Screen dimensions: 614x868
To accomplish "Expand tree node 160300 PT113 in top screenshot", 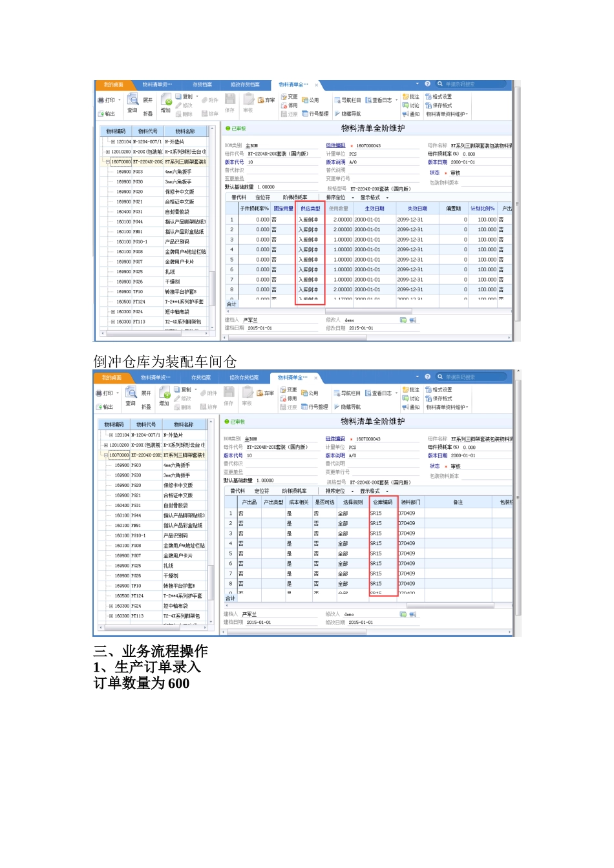I will [112, 322].
